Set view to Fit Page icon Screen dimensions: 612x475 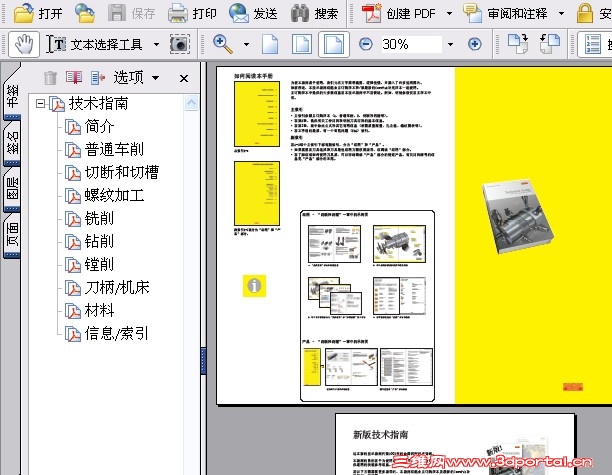coord(302,44)
